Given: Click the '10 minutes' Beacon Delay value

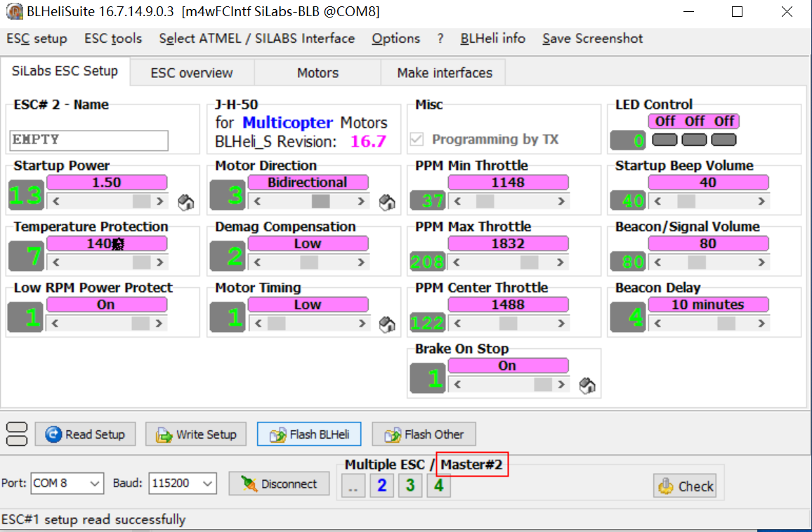Looking at the screenshot, I should [708, 305].
